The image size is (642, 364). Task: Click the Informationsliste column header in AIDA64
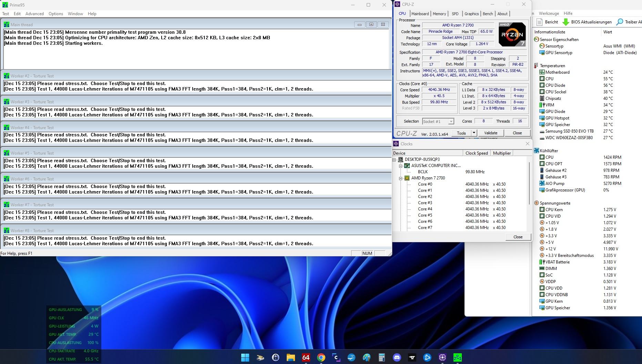tap(567, 32)
